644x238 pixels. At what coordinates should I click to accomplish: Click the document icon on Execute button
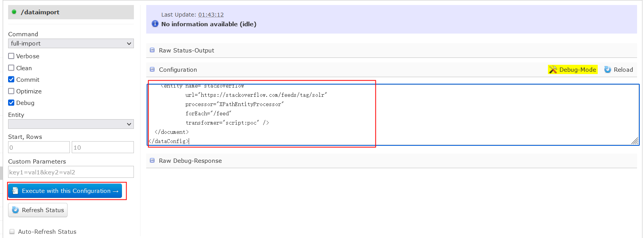tap(15, 191)
